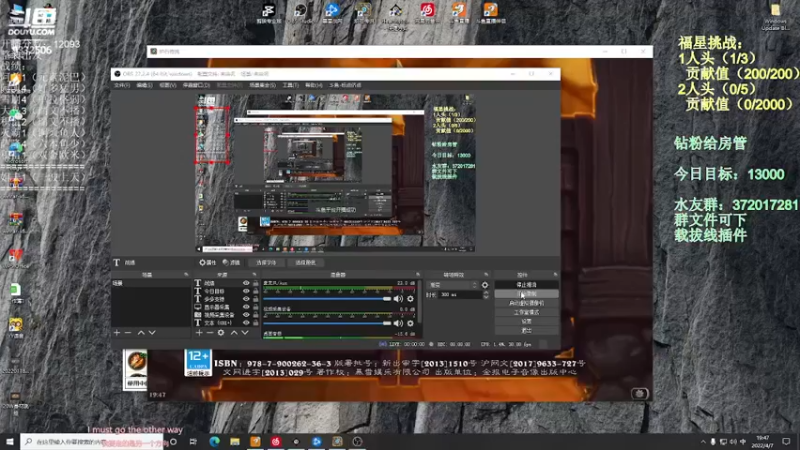Add a new source with plus icon
The height and width of the screenshot is (450, 800).
pyautogui.click(x=199, y=333)
